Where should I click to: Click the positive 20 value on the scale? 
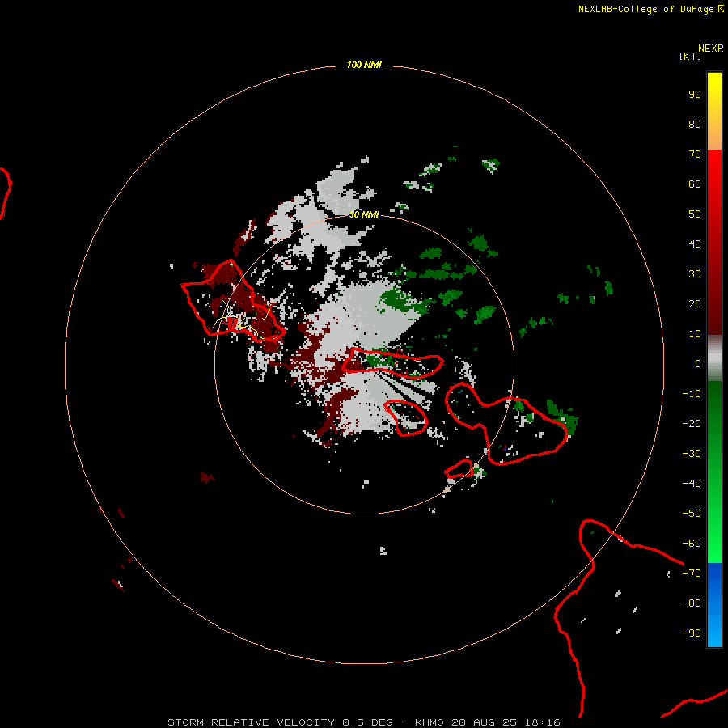(695, 303)
